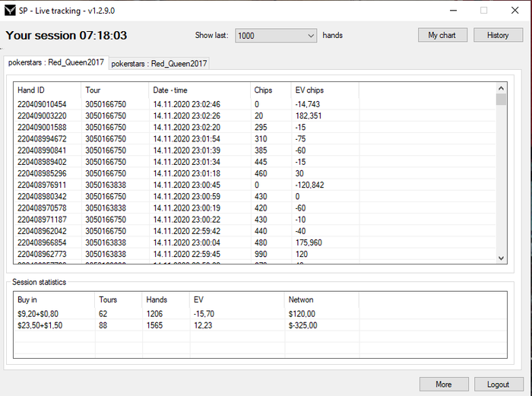Screen dimensions: 532x396
Task: Click the More button
Action: point(444,384)
